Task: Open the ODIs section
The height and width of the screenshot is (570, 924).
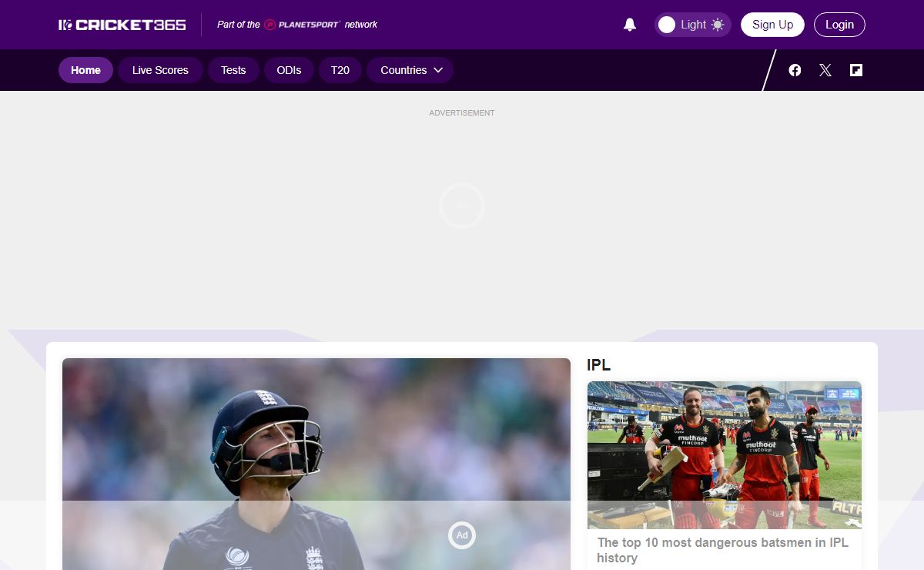Action: 289,70
